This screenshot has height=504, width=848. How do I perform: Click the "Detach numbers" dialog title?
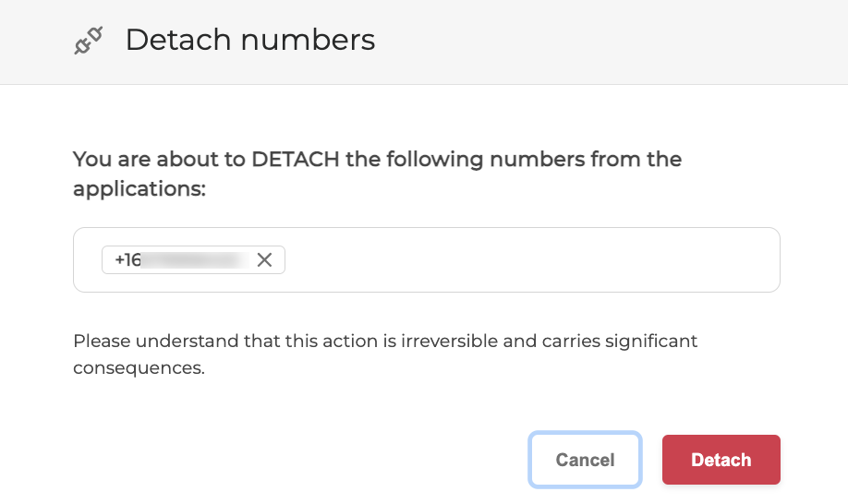tap(249, 41)
